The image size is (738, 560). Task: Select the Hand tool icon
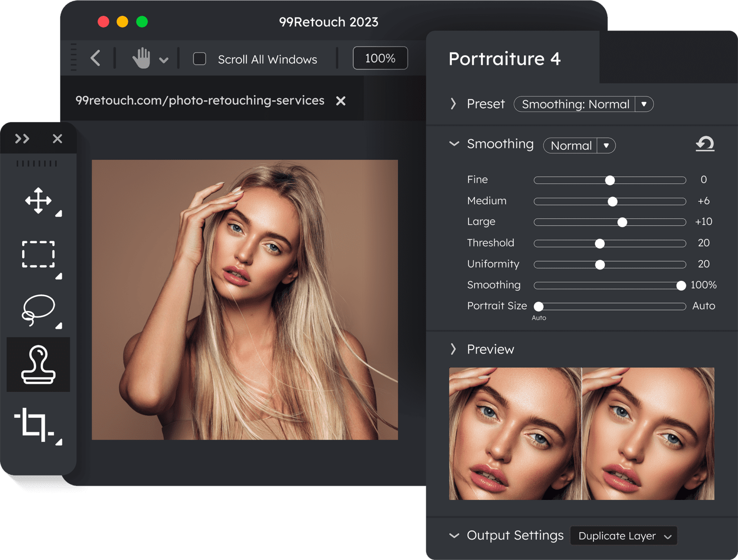[142, 59]
